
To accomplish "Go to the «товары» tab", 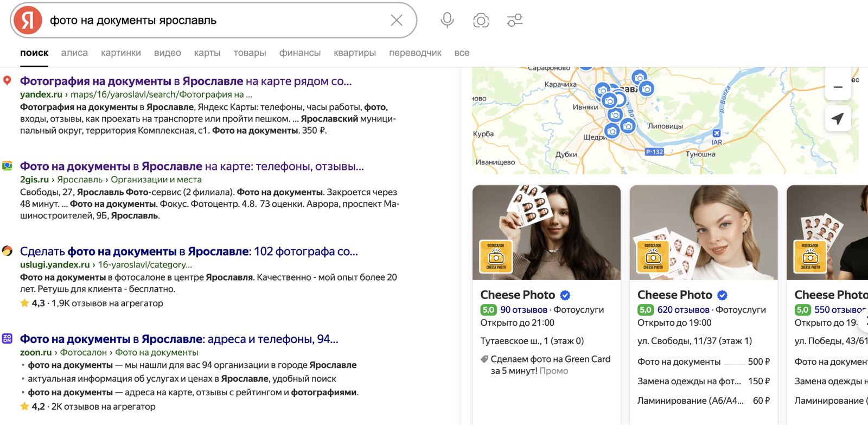I will click(x=250, y=53).
